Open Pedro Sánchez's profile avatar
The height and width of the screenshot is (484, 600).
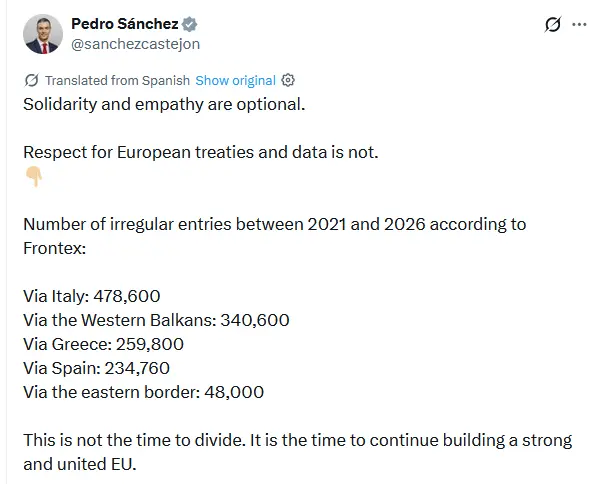[x=43, y=34]
